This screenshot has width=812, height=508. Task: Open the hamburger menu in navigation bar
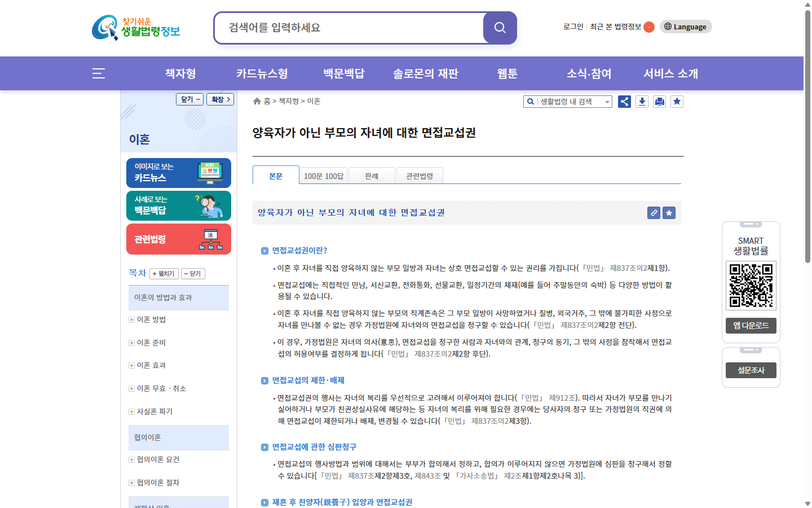coord(99,73)
